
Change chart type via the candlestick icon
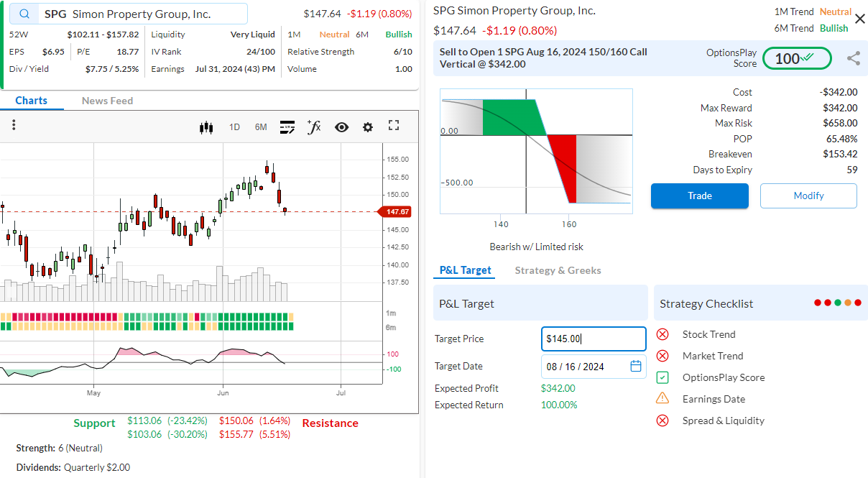[207, 127]
